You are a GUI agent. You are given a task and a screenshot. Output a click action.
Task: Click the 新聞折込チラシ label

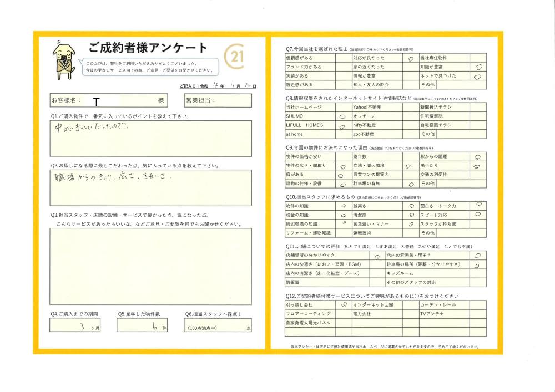[x=436, y=107]
